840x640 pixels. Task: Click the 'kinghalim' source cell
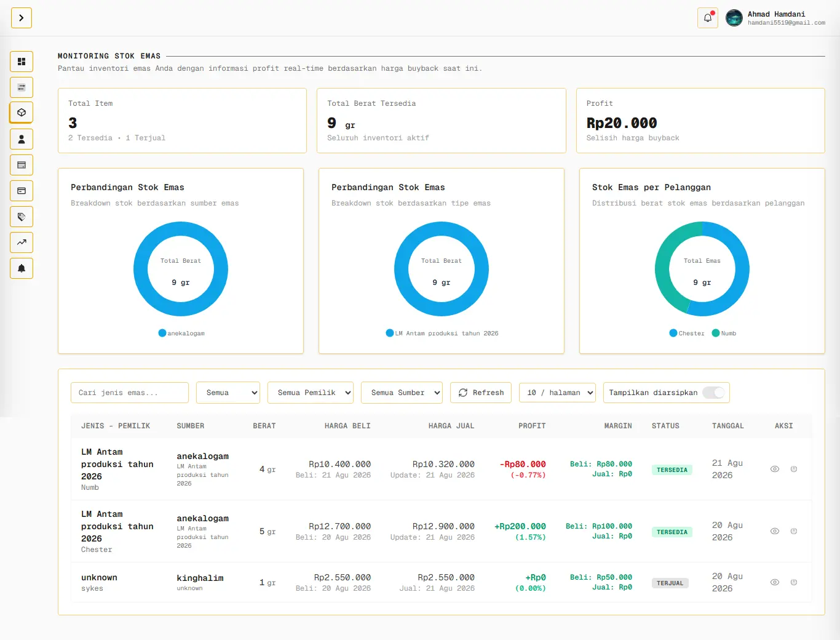(x=200, y=578)
